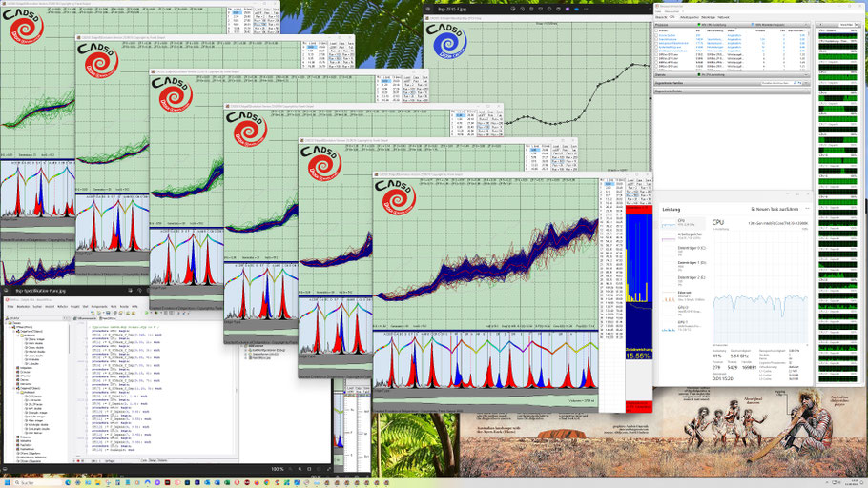Select Datenträger 0 (C:) in Task Manager

click(x=684, y=252)
